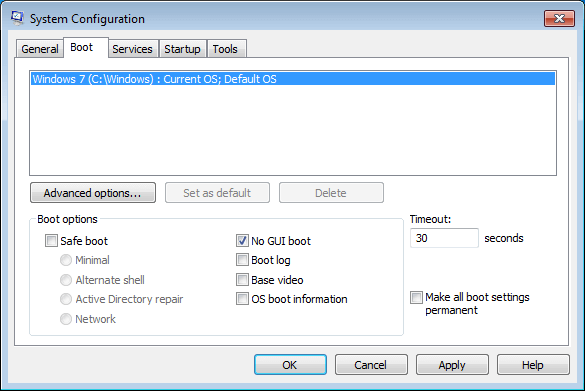
Task: Enable the Safe boot checkbox
Action: coord(51,241)
